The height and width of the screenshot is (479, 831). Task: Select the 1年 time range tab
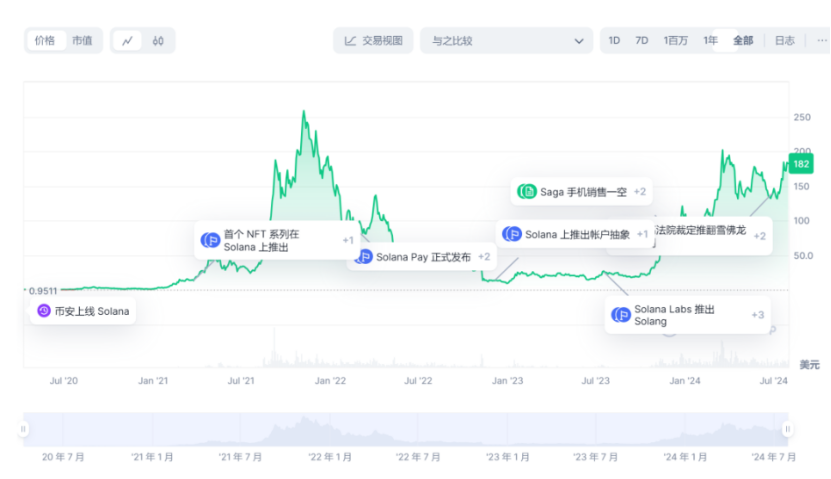(x=710, y=41)
